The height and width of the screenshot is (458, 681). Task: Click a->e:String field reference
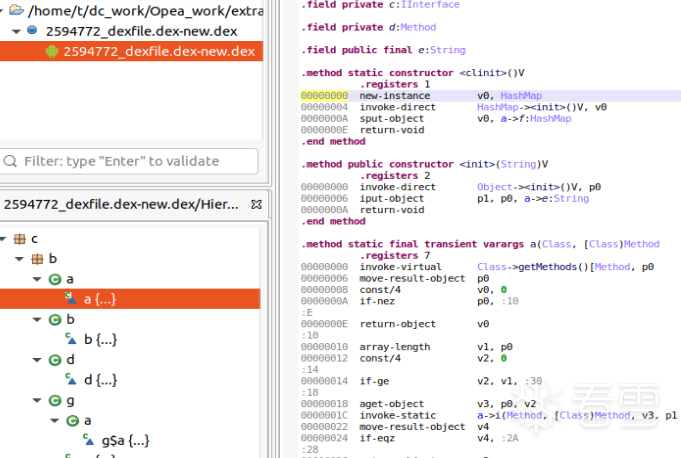tap(556, 198)
